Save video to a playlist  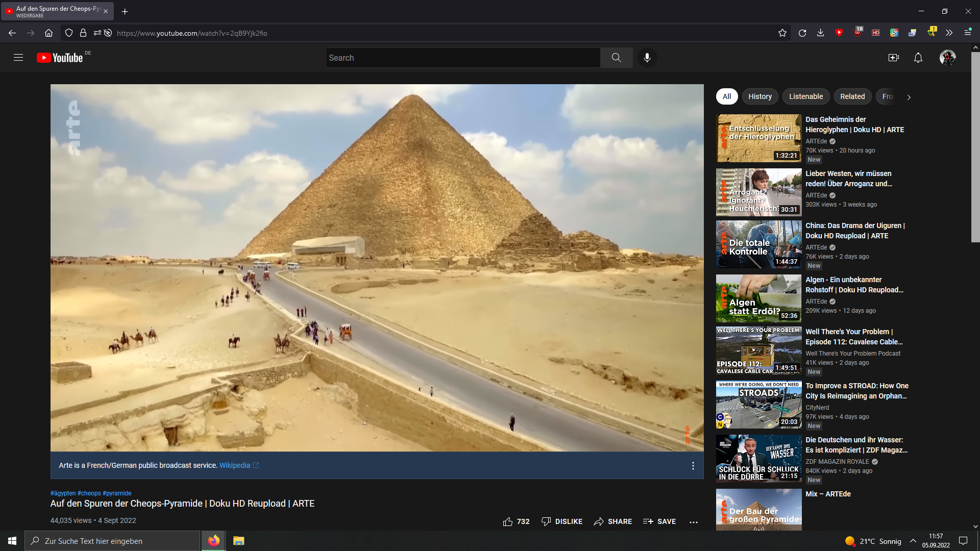click(659, 521)
